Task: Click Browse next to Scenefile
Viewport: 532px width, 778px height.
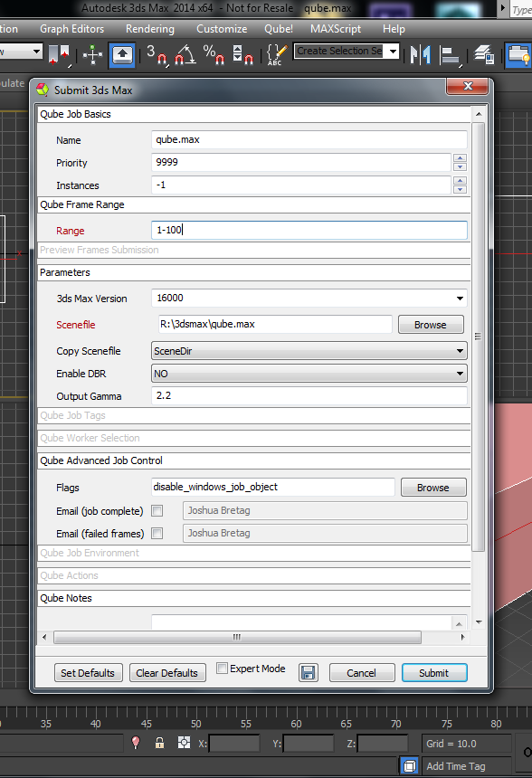Action: click(431, 325)
